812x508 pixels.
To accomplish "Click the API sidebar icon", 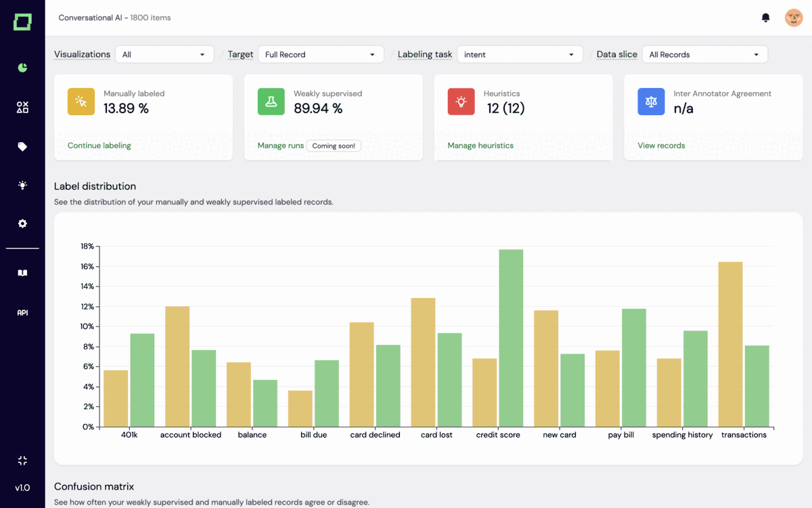I will 22,313.
